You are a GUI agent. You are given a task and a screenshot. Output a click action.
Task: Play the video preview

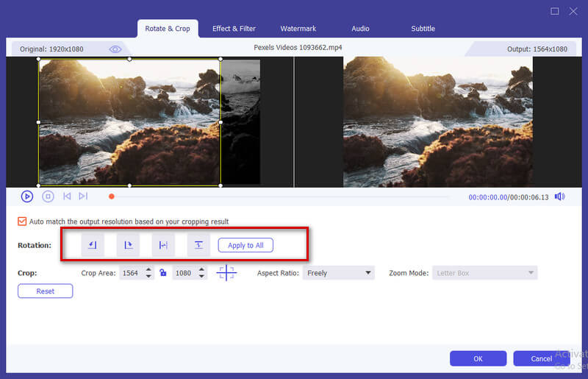[x=27, y=196]
